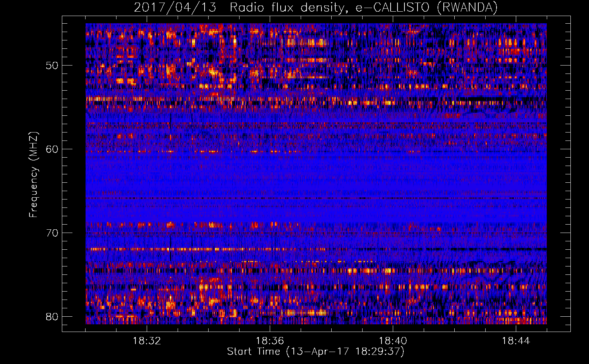The image size is (589, 364).
Task: Click the "18:40" time tick label
Action: [x=393, y=341]
